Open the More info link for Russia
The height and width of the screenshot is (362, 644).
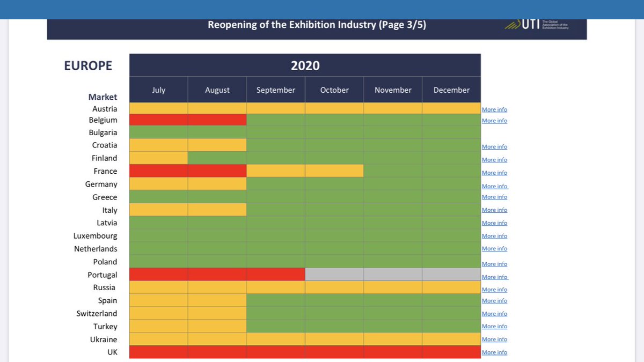click(494, 290)
